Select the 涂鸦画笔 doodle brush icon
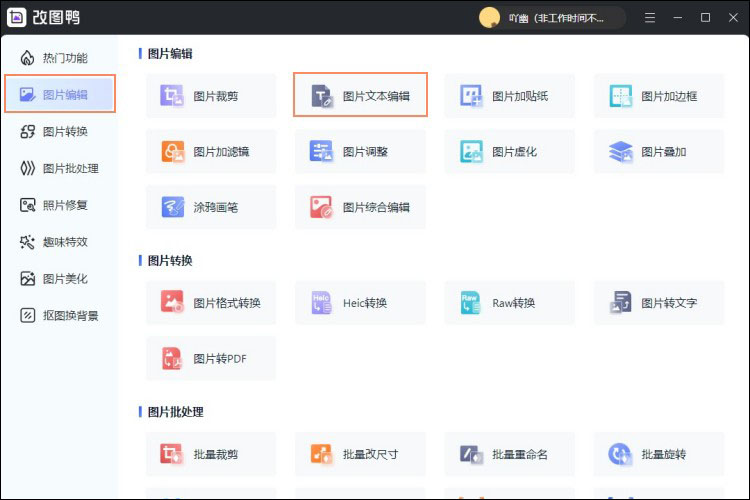 [173, 207]
